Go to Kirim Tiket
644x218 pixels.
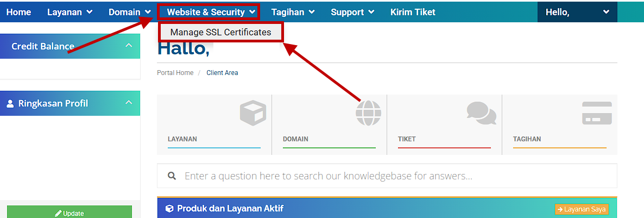coord(413,12)
